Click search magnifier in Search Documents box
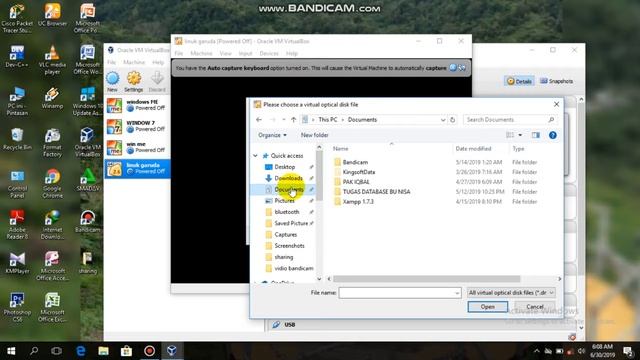This screenshot has height=360, width=640. click(551, 120)
